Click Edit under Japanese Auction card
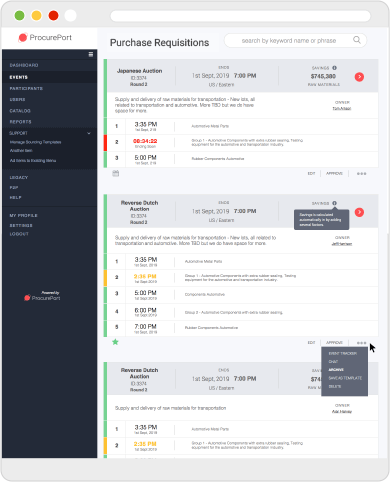This screenshot has height=482, width=390. tap(311, 174)
